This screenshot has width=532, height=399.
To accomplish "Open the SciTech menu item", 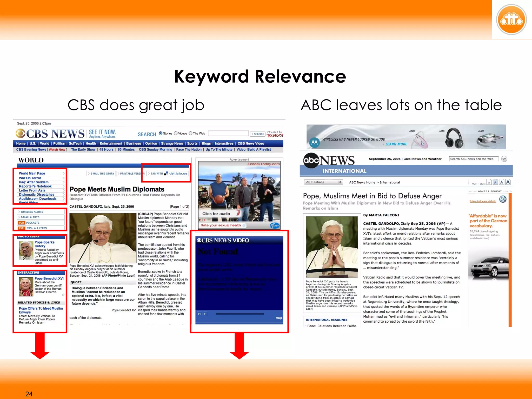I will tap(75, 143).
